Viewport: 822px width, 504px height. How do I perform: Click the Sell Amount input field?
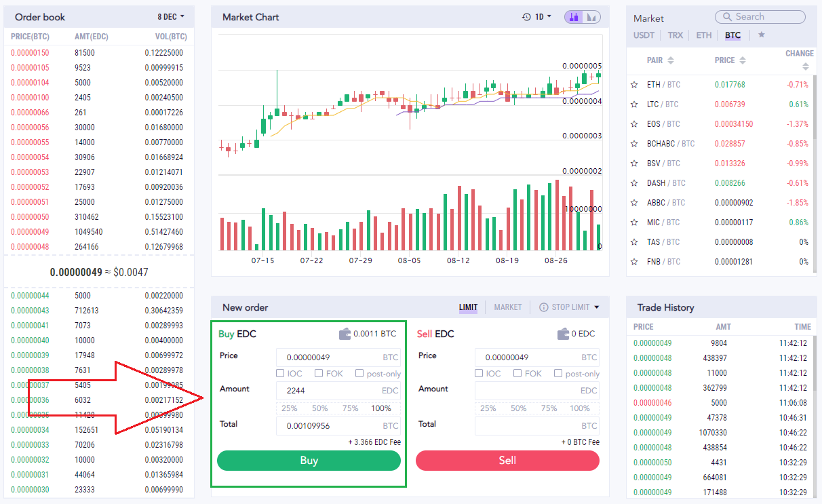(537, 391)
